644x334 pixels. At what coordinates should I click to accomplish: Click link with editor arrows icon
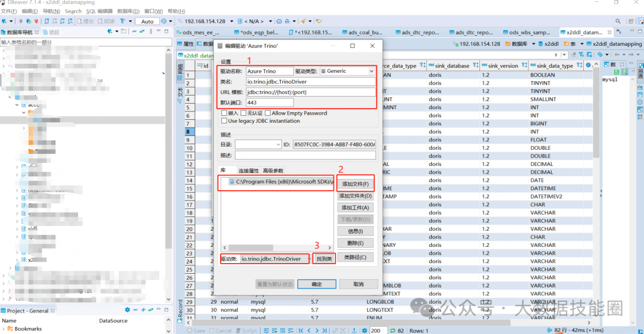coord(142,32)
